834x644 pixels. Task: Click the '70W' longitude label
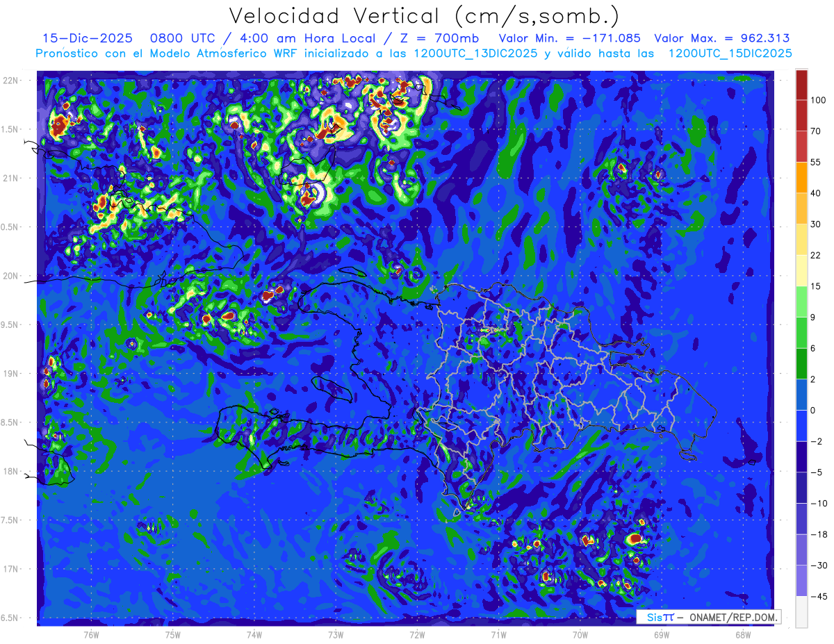(580, 635)
